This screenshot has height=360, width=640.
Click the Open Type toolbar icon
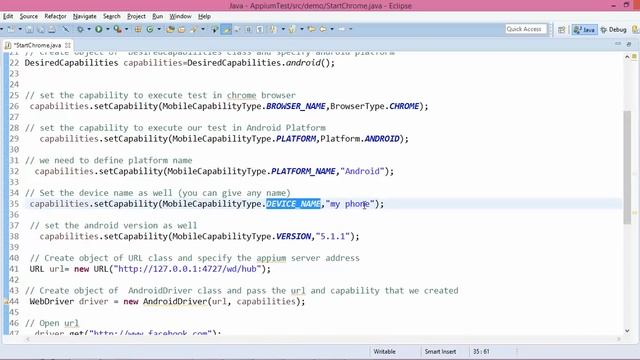tap(170, 29)
